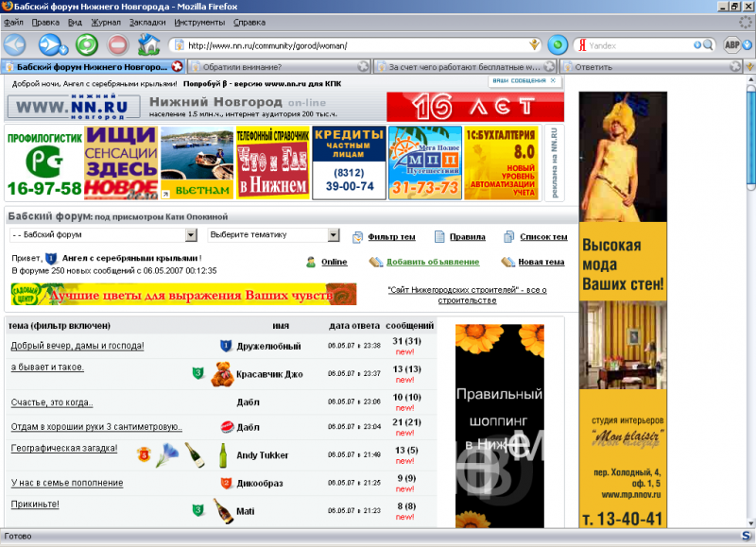Click the bottle avatar beside Mati
This screenshot has height=547, width=756.
click(224, 511)
